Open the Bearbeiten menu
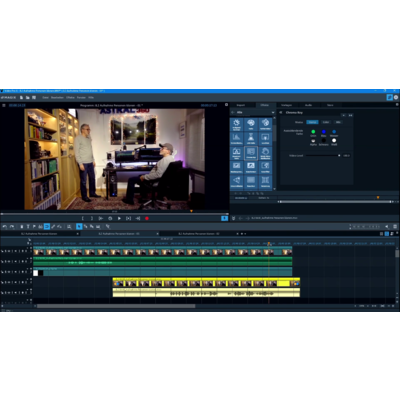The image size is (400, 400). 57,97
